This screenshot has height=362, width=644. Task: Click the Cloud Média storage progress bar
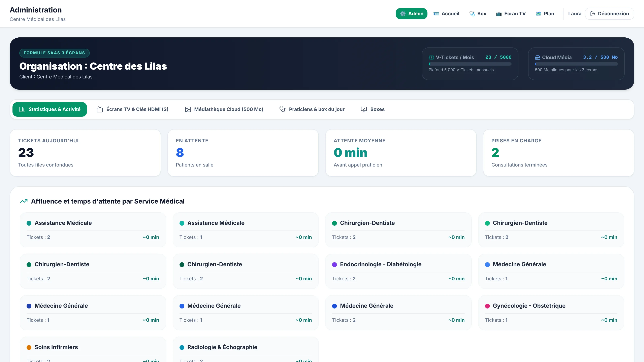point(576,64)
